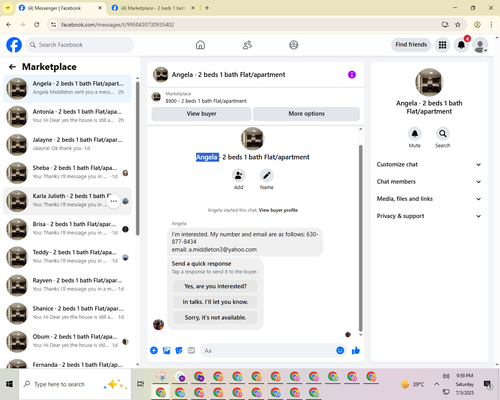Switch to the Marketplace 2 beds tab
Viewport: 500px width, 400px height.
[x=153, y=8]
